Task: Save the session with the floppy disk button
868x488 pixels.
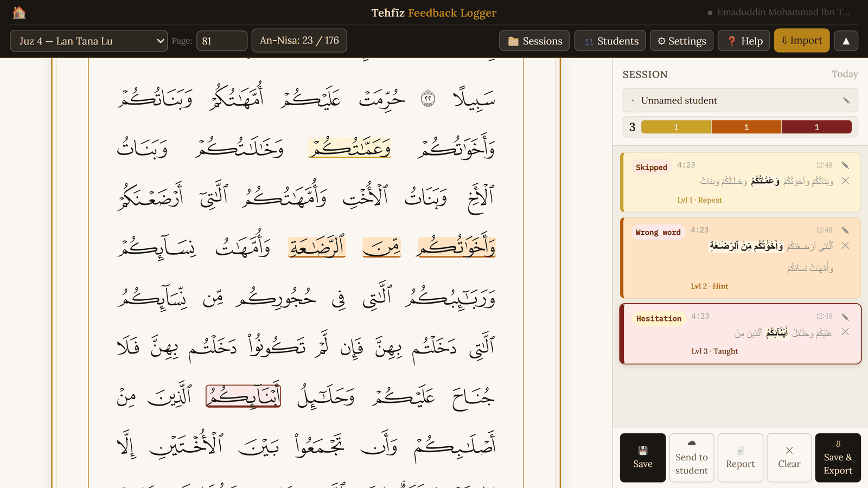Action: 643,458
